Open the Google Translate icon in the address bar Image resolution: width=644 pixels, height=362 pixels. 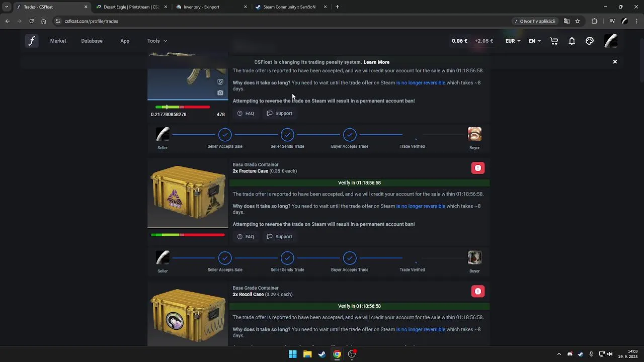[x=567, y=21]
